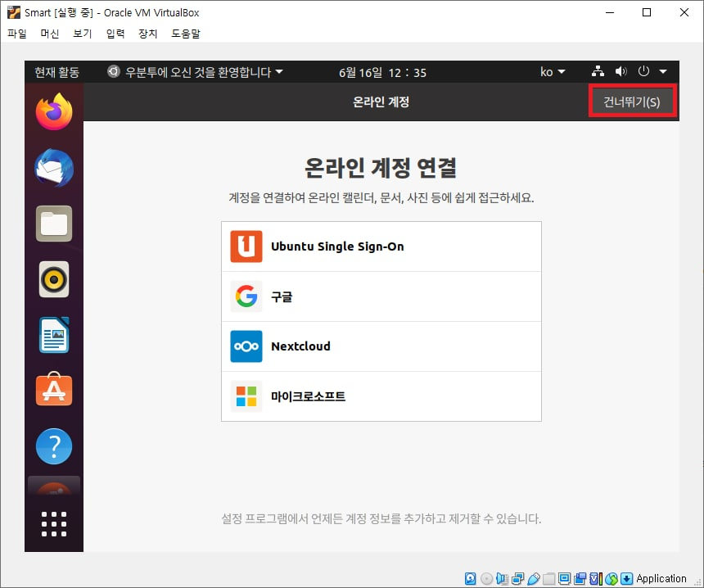
Task: Click the Google G logo
Action: coord(246,296)
